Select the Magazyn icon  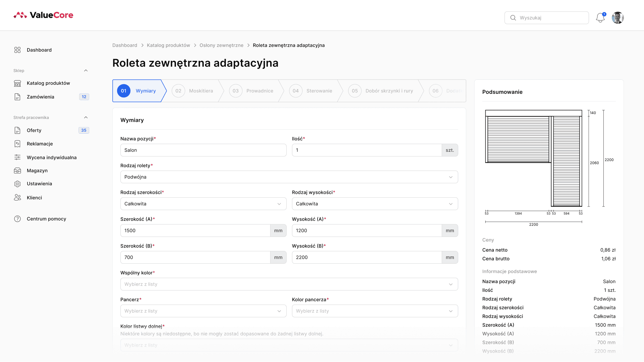click(x=17, y=170)
